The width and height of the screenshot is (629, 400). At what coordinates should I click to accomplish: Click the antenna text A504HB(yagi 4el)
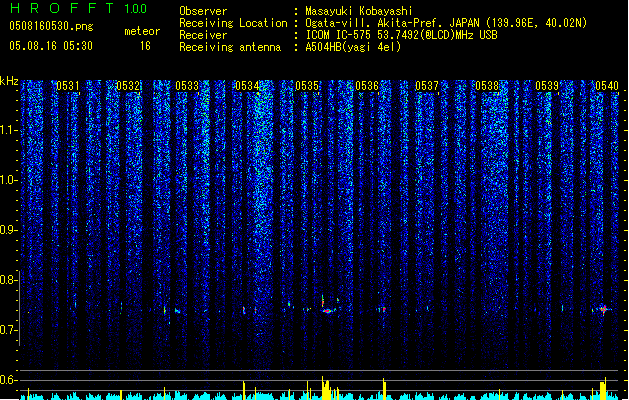[353, 47]
